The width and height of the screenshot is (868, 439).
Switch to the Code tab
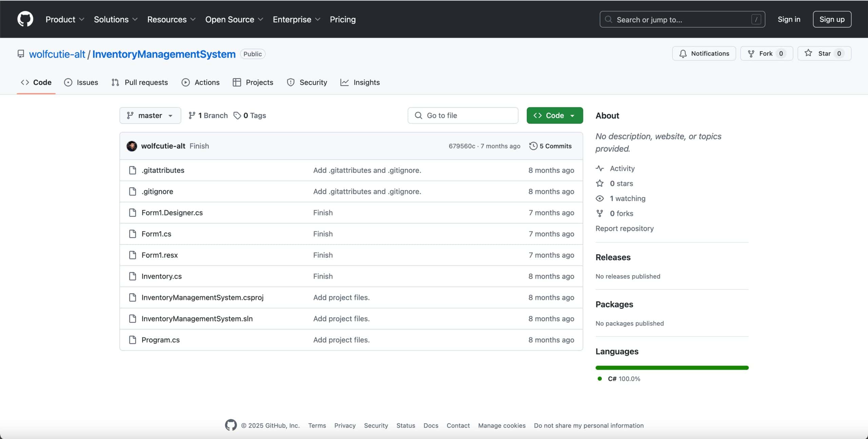[36, 82]
